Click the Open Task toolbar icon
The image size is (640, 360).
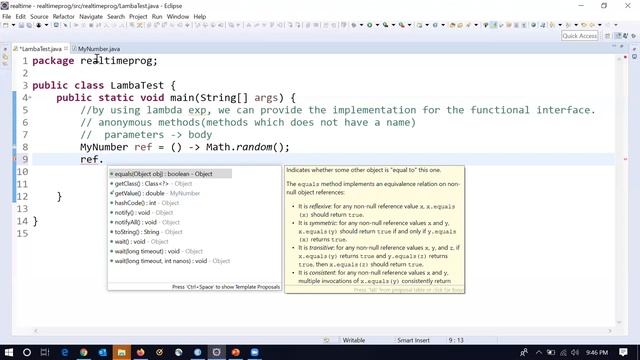[460, 25]
